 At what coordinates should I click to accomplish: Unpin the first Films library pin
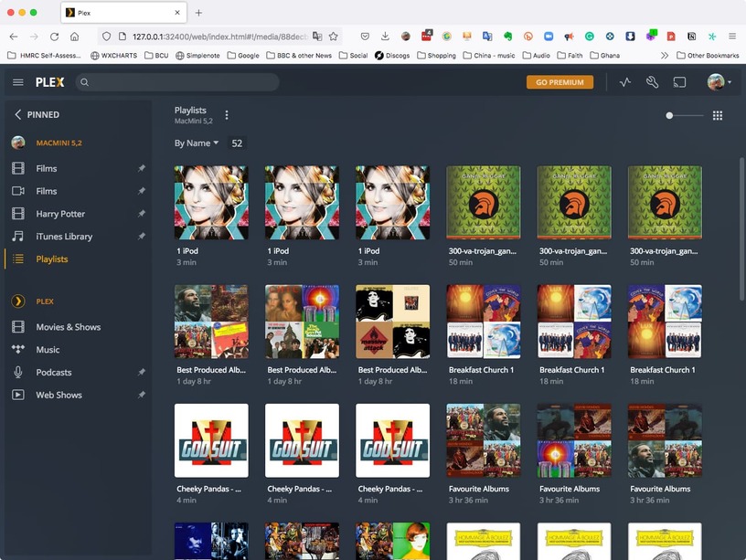point(142,168)
